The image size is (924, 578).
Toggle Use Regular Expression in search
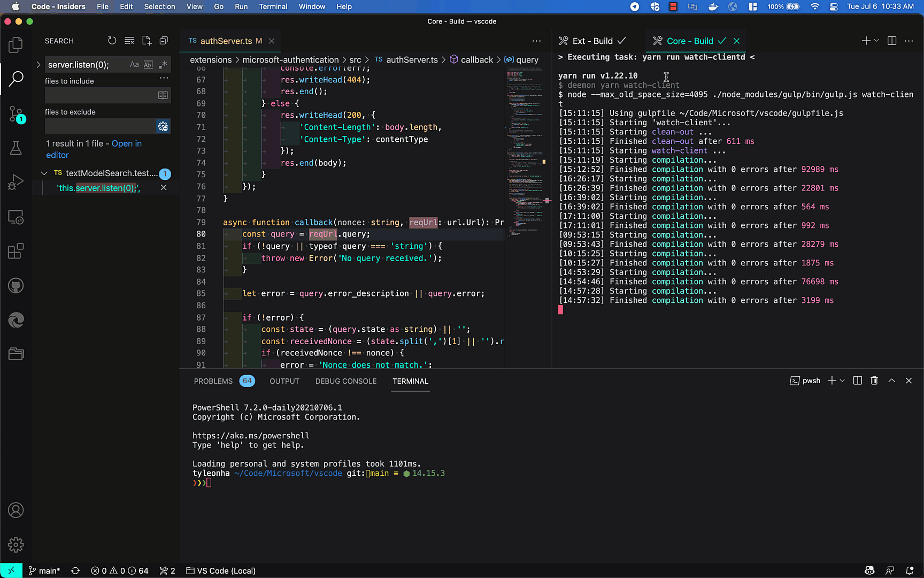pyautogui.click(x=163, y=65)
